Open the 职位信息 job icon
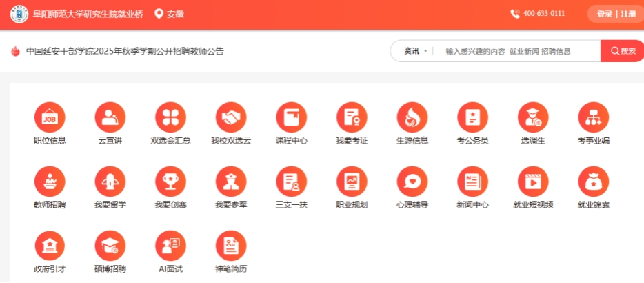The height and width of the screenshot is (283, 644). [x=50, y=117]
